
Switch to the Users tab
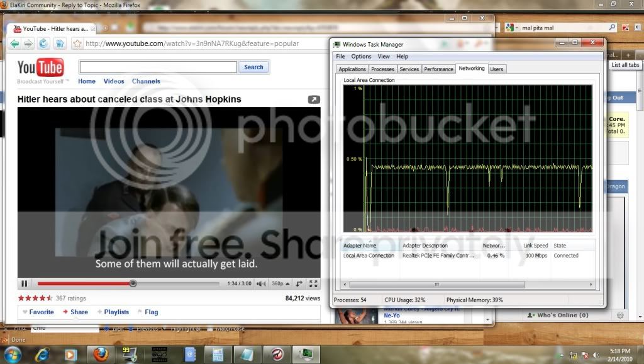click(x=497, y=69)
